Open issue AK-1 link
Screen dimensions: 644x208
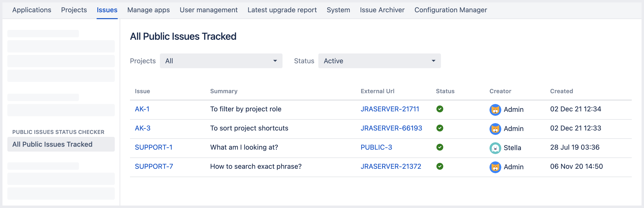tap(142, 109)
